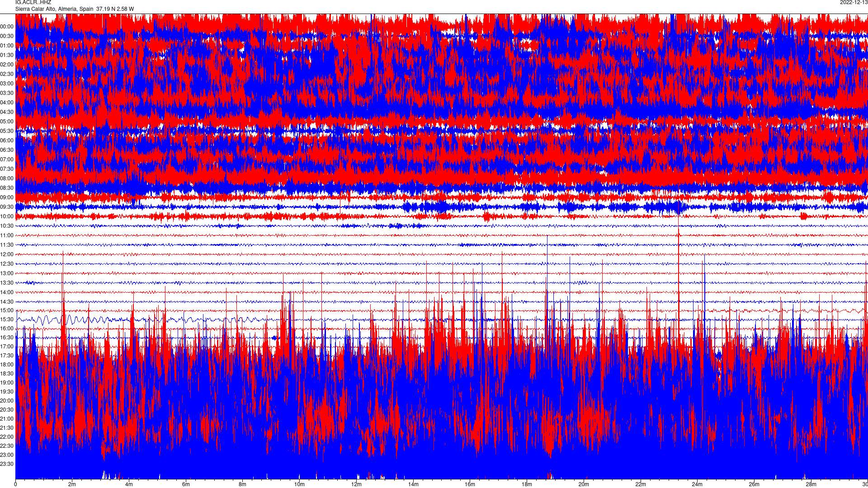Viewport: 868px width, 488px height.
Task: Select the 07:00 time row label
Action: (x=7, y=160)
